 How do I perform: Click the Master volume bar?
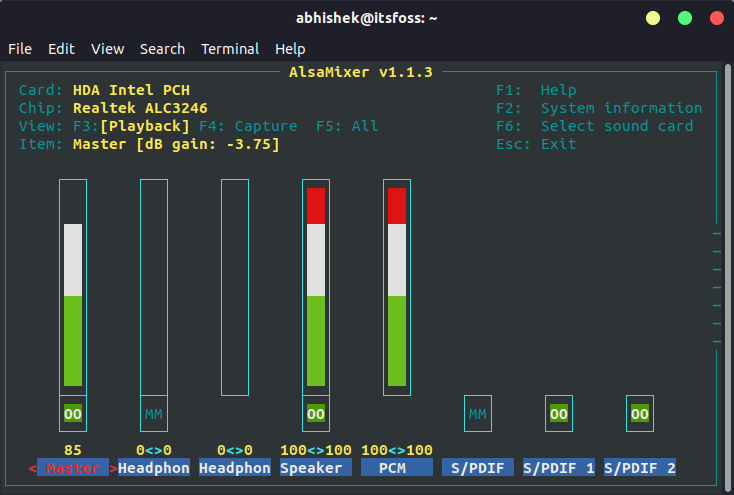[73, 288]
